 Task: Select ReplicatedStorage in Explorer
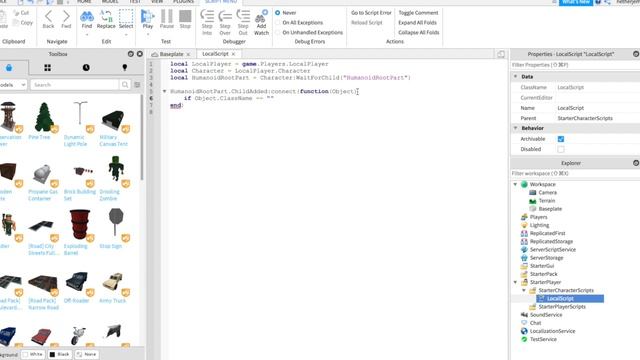pos(551,242)
